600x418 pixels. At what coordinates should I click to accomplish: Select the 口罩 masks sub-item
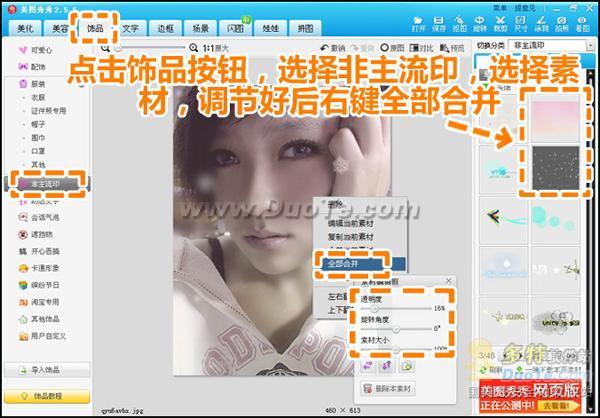[38, 151]
